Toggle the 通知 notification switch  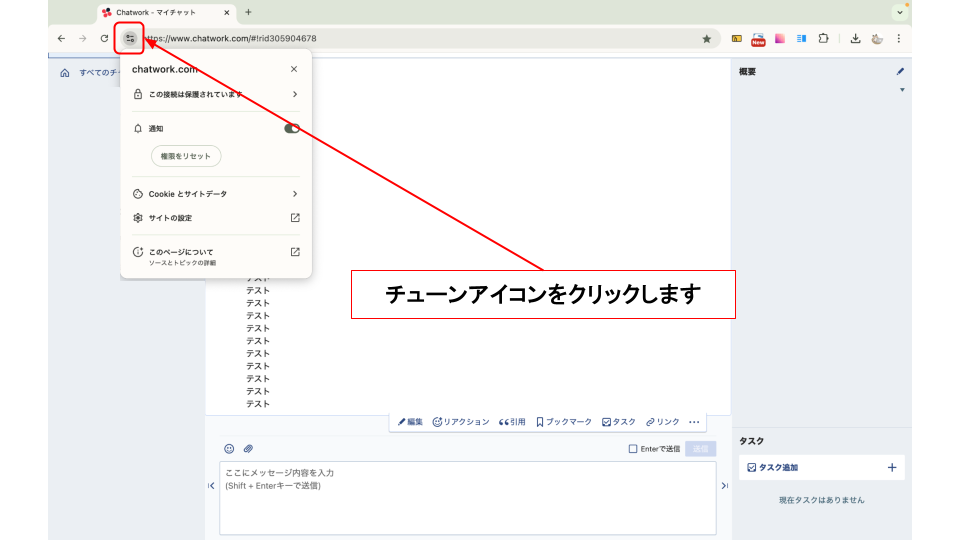pos(292,129)
